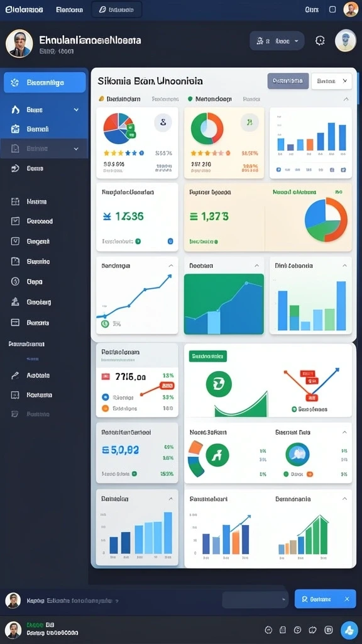Click the green dollar circle under the line chart
Viewport: 362px width, 644px height.
(x=105, y=324)
